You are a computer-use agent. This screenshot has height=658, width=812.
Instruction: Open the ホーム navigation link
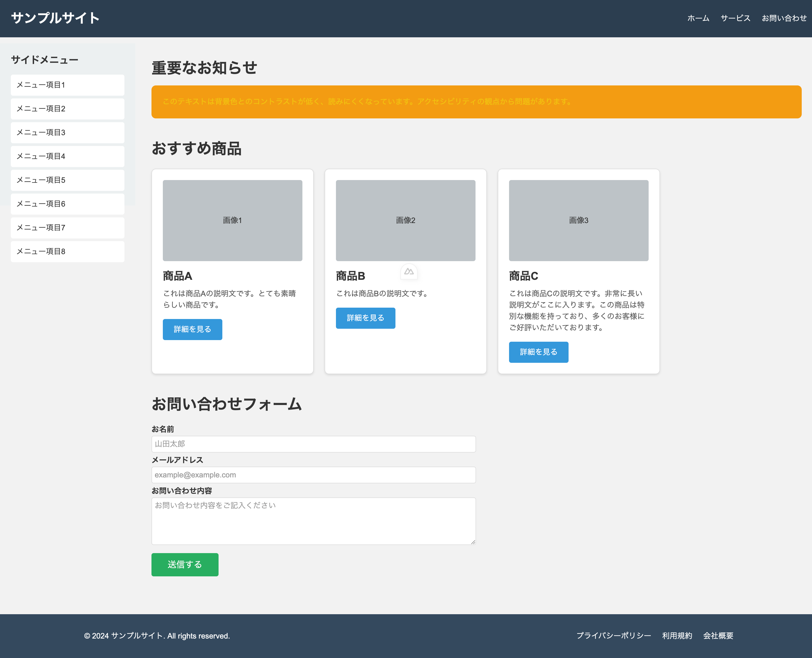698,18
